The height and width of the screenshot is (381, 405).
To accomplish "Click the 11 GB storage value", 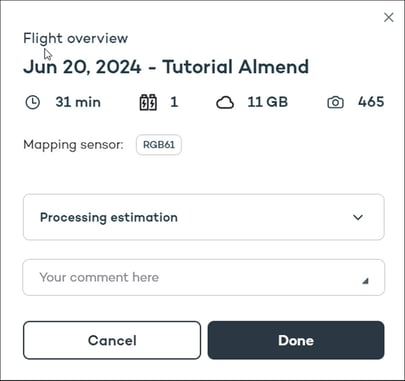I will (x=268, y=102).
